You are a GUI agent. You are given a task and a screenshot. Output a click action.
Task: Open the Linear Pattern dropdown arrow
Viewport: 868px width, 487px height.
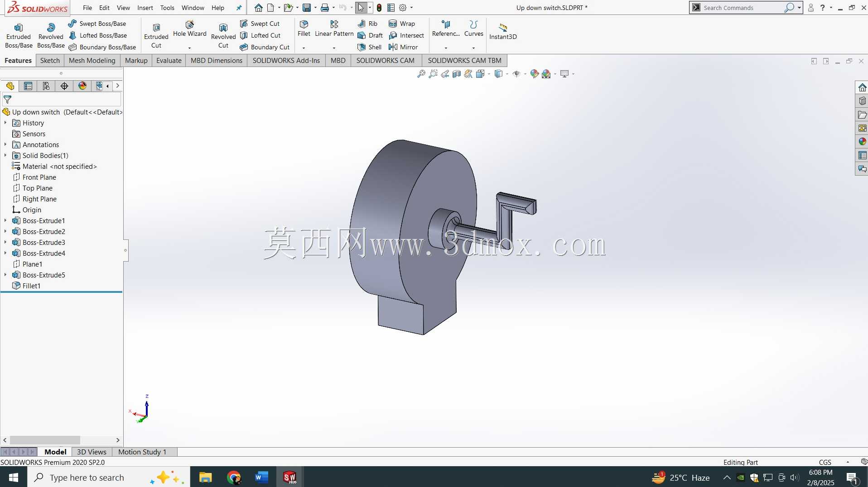click(334, 48)
